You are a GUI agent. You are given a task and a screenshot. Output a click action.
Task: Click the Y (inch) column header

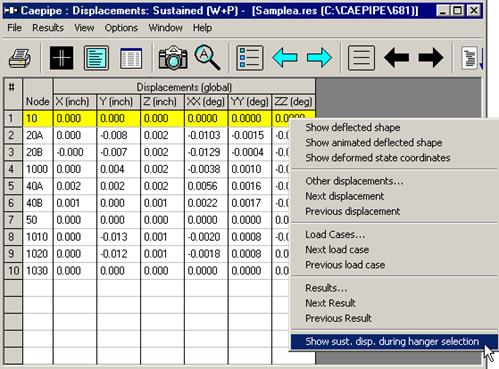pos(116,102)
